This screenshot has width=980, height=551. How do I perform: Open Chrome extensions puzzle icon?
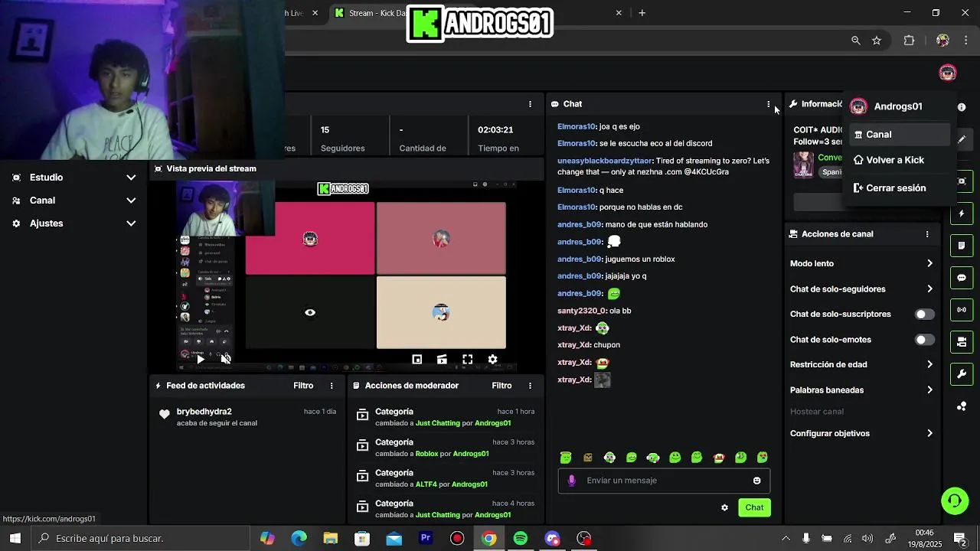910,41
